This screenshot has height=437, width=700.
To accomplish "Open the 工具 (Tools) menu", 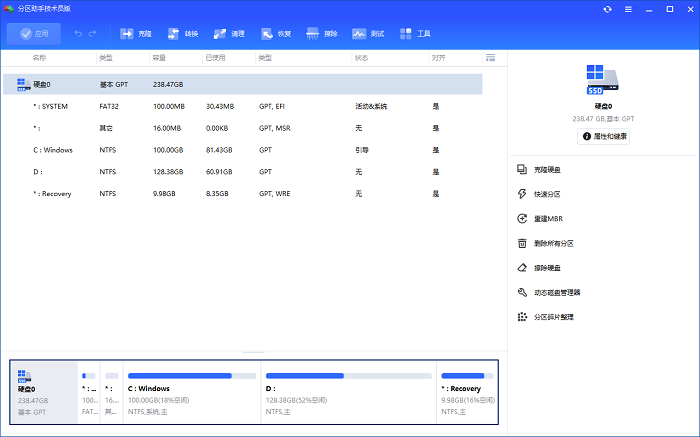I will [415, 33].
